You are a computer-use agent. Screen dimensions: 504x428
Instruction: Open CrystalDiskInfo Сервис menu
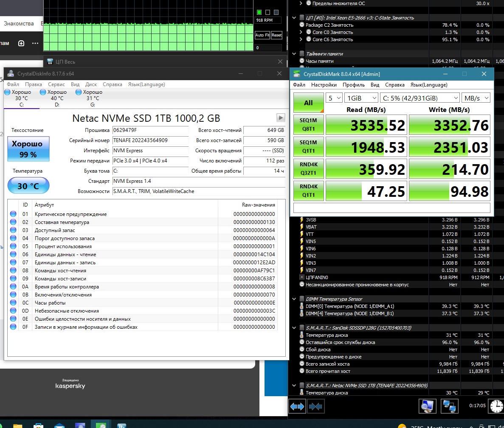pyautogui.click(x=56, y=84)
